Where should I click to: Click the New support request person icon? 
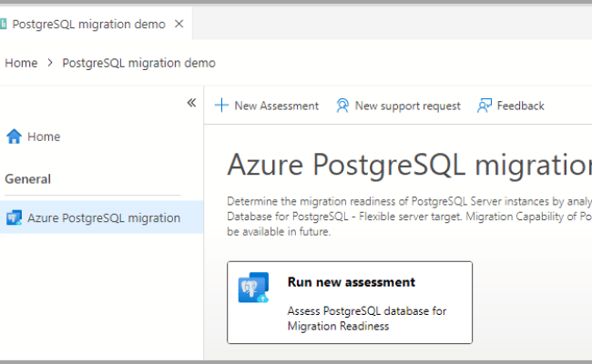pyautogui.click(x=342, y=106)
